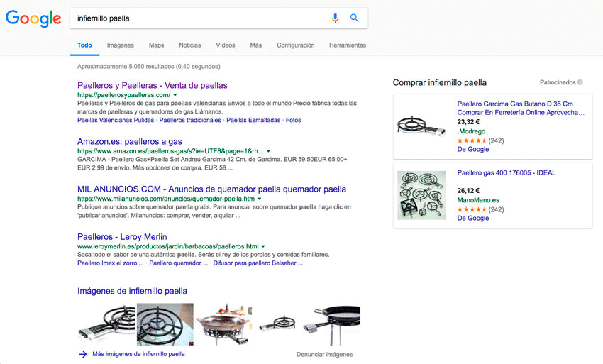Click the ManoMano.es seller name
Image resolution: width=603 pixels, height=364 pixels.
(478, 200)
